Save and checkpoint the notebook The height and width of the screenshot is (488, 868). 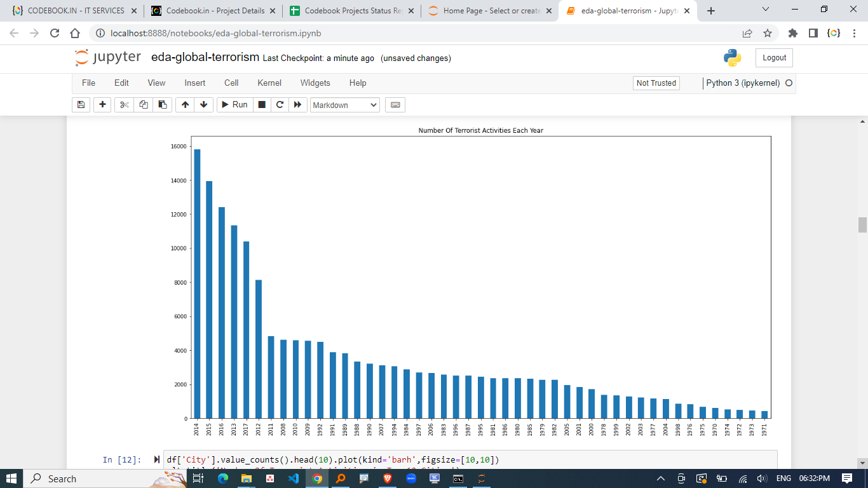(81, 105)
